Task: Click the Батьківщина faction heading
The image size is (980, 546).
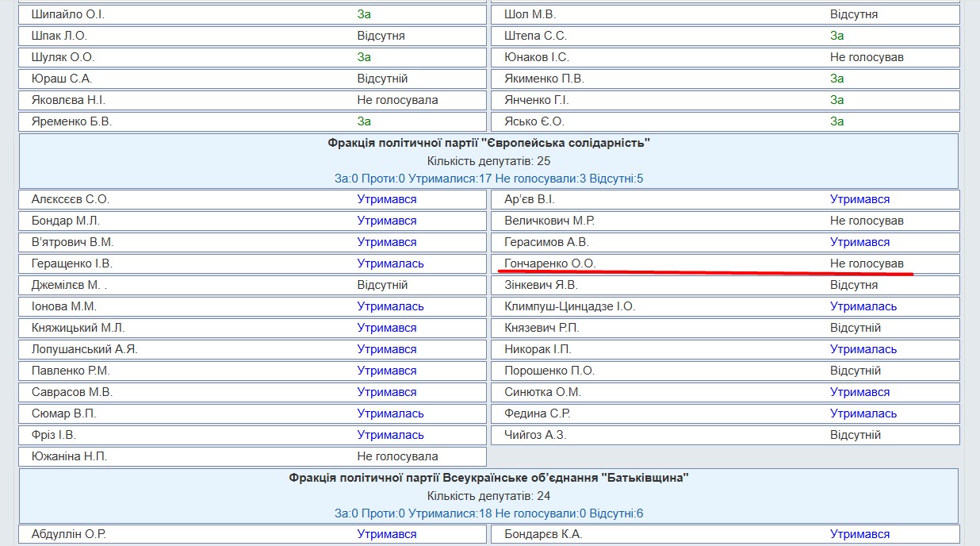Action: 489,478
